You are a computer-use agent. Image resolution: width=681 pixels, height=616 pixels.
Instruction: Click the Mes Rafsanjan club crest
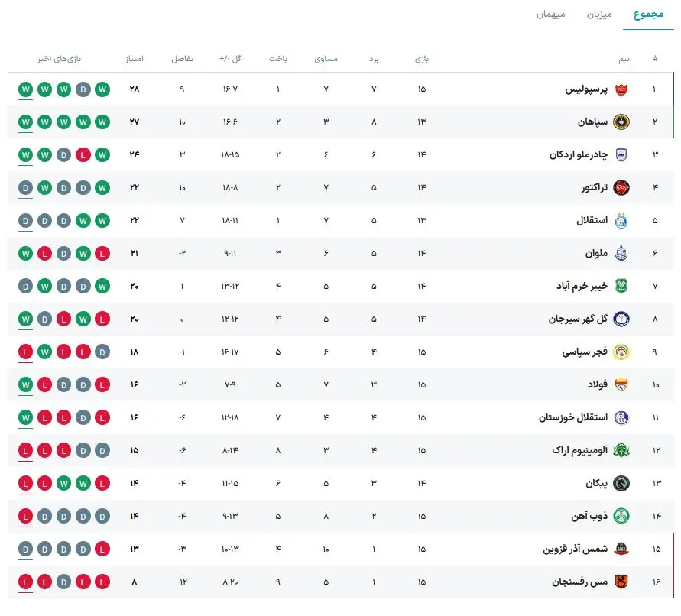coord(621,582)
